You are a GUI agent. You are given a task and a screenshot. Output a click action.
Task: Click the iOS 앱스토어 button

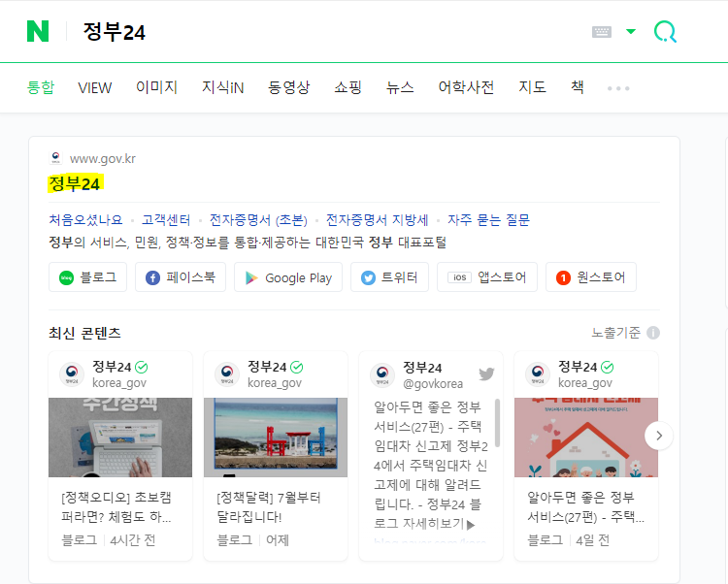(x=487, y=277)
